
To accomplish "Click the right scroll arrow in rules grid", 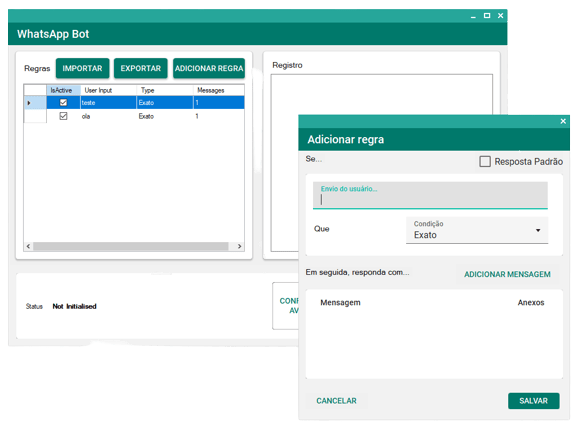I will pyautogui.click(x=239, y=246).
